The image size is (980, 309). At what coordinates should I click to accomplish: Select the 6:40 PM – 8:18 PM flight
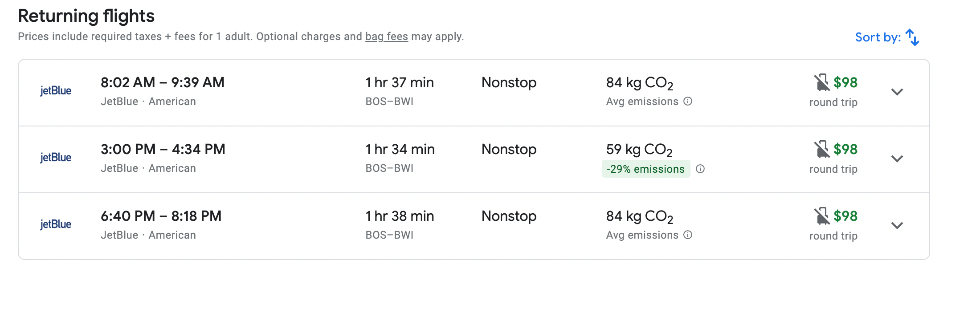coord(161,216)
